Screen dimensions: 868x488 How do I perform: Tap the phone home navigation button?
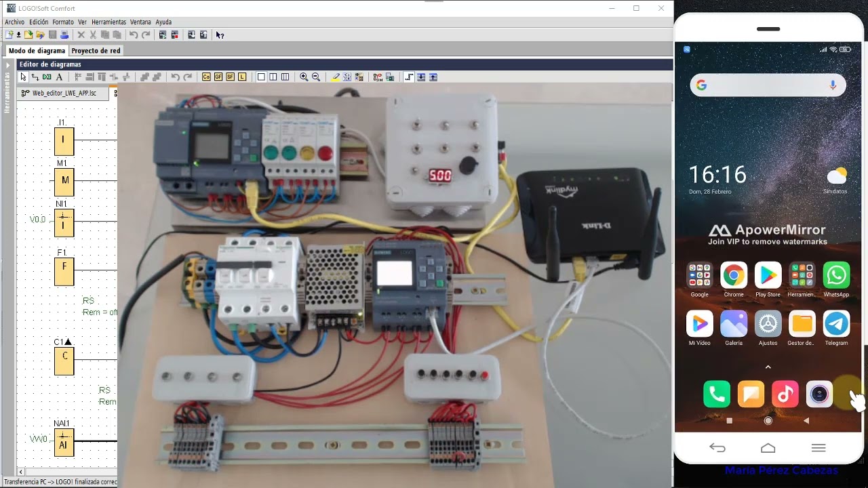pyautogui.click(x=768, y=448)
